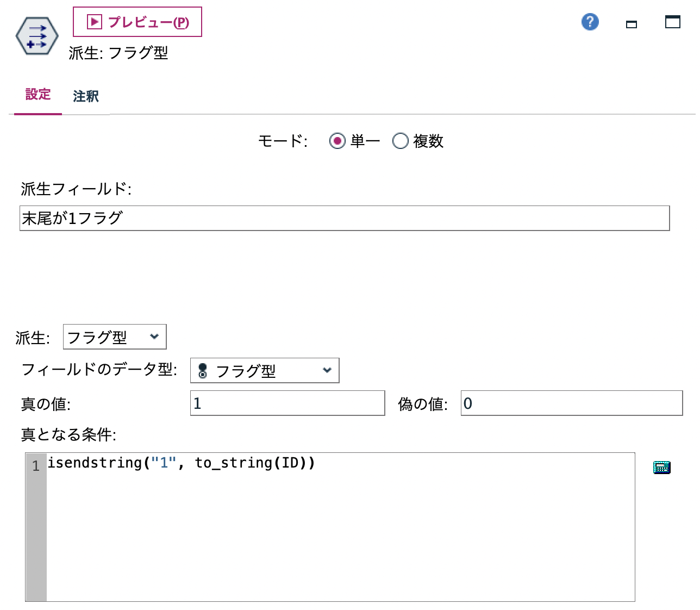This screenshot has height=610, width=700.
Task: Click the flag type icon in data type selector
Action: 203,370
